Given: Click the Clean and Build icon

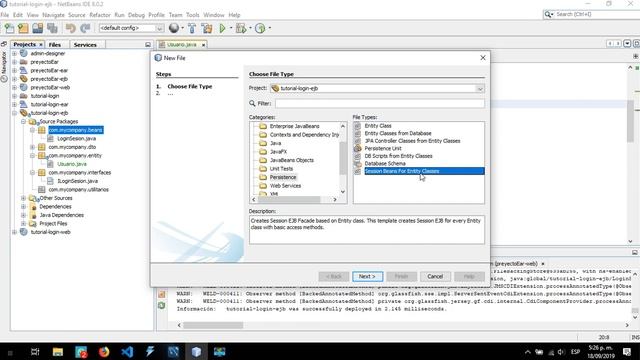Looking at the screenshot, I should 207,28.
